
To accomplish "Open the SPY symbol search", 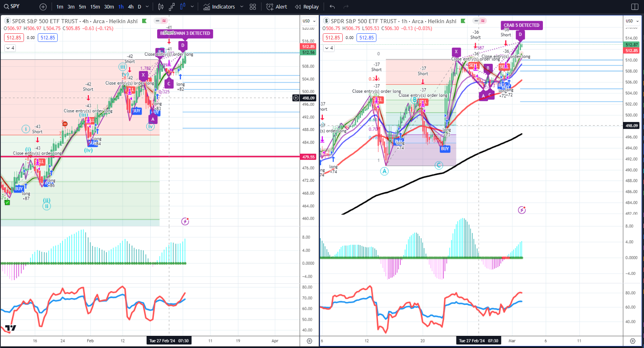I will point(12,7).
